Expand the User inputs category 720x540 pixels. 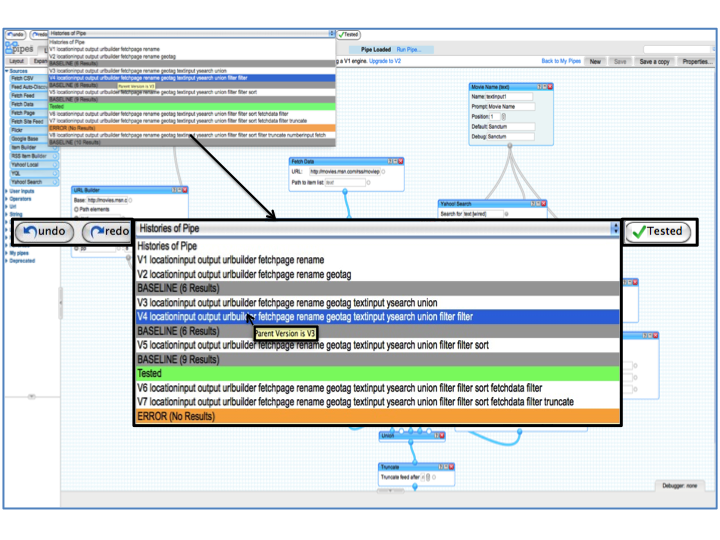pyautogui.click(x=7, y=191)
